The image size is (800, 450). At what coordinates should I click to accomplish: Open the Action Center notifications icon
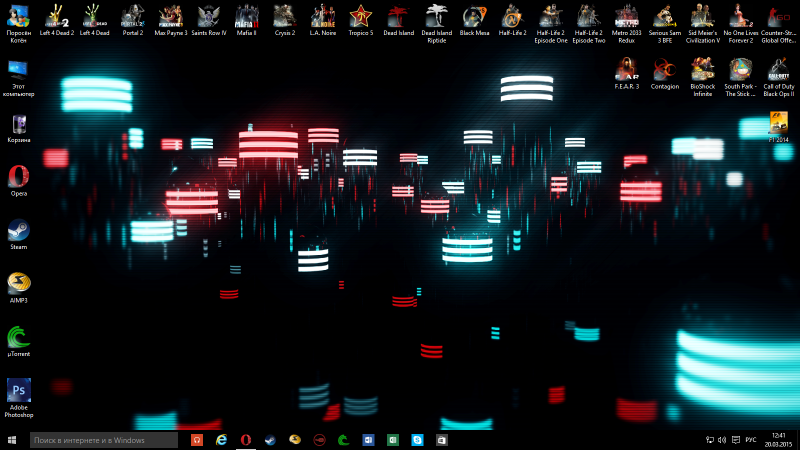point(736,440)
